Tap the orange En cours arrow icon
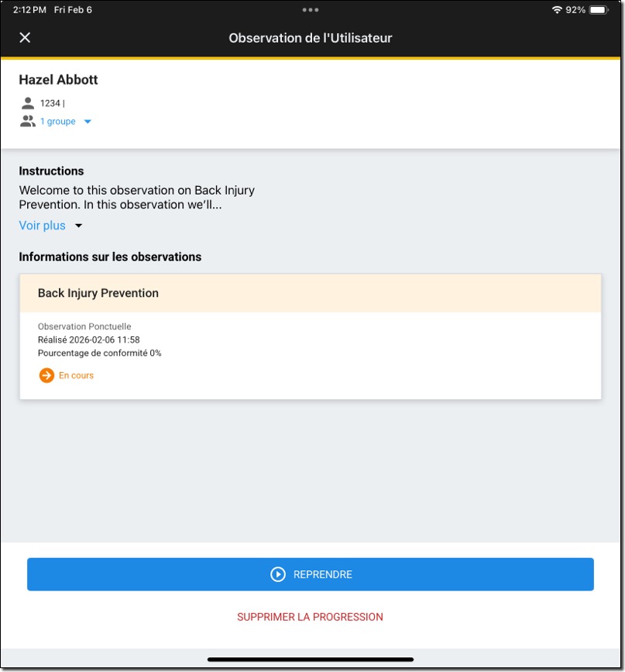The height and width of the screenshot is (672, 625). coord(46,375)
